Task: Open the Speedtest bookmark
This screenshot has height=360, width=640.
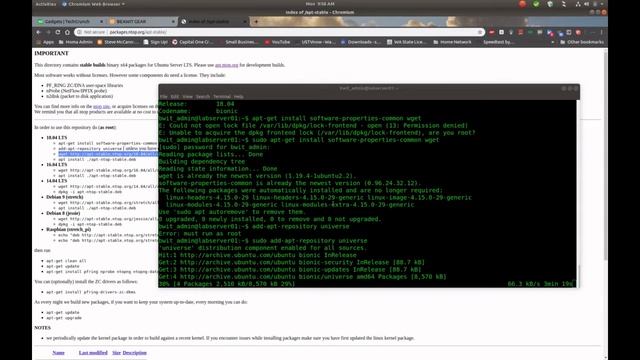Action: 496,42
